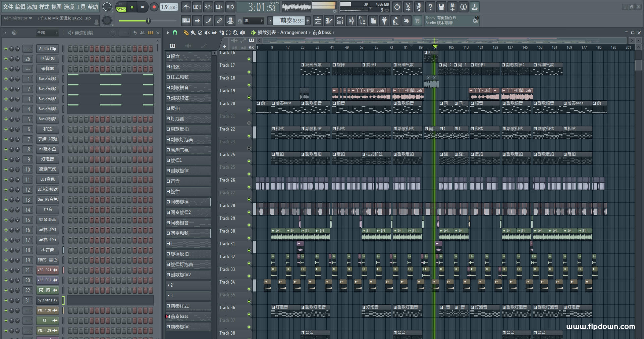Select the 马林..色3 channel button
The width and height of the screenshot is (644, 339).
click(x=48, y=230)
